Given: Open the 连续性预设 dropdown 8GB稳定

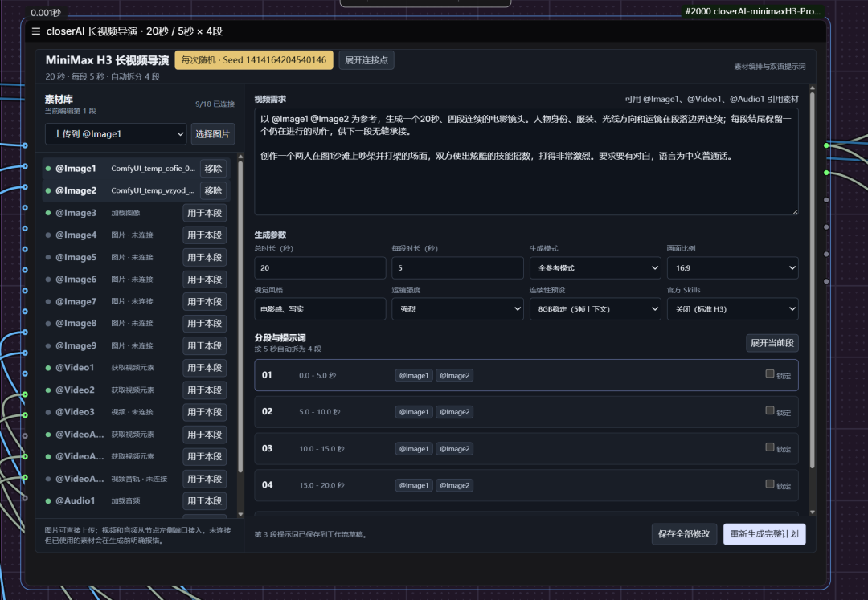Looking at the screenshot, I should pyautogui.click(x=595, y=309).
